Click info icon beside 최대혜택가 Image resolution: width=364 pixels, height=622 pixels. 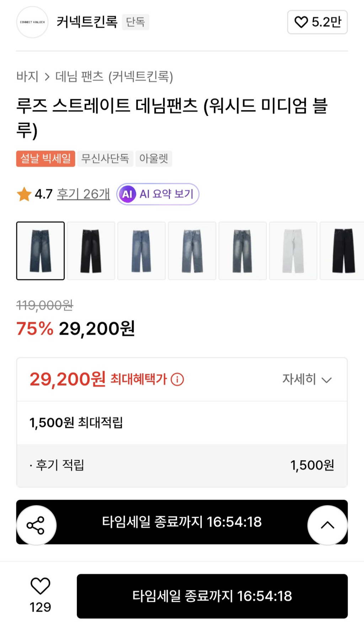pyautogui.click(x=177, y=379)
